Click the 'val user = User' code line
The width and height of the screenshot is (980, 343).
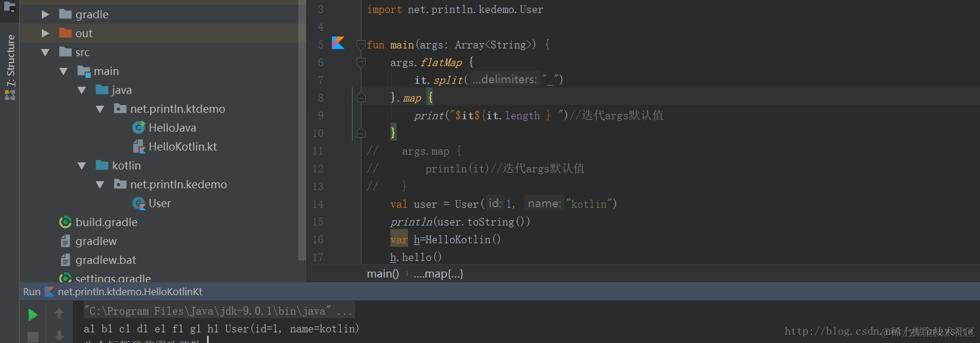click(504, 204)
